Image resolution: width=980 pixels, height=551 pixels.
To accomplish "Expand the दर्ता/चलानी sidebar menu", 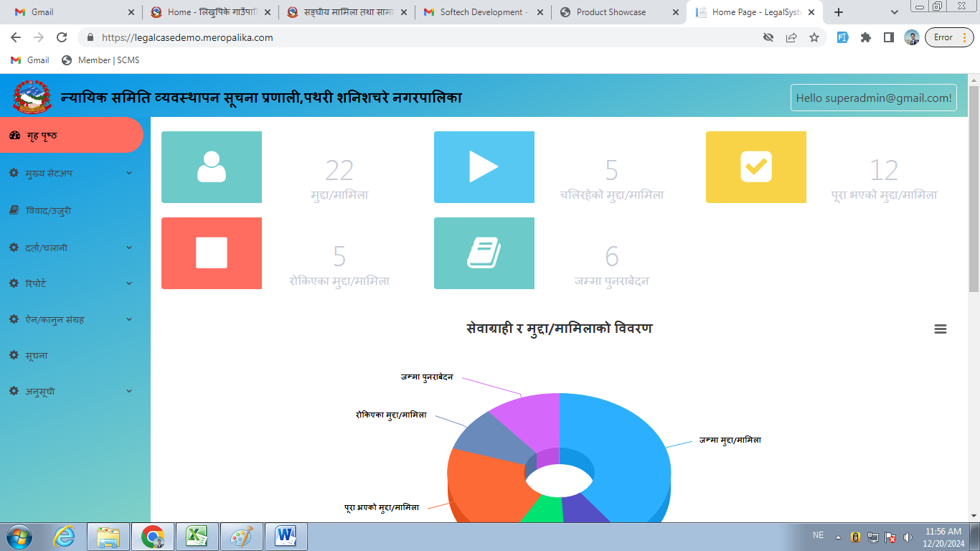I will click(x=72, y=248).
